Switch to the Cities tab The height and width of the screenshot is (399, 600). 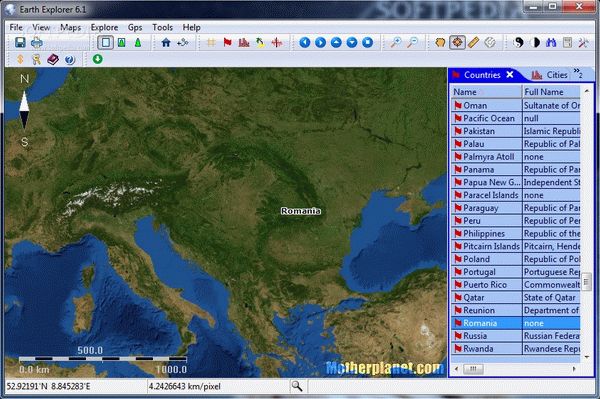tap(550, 75)
